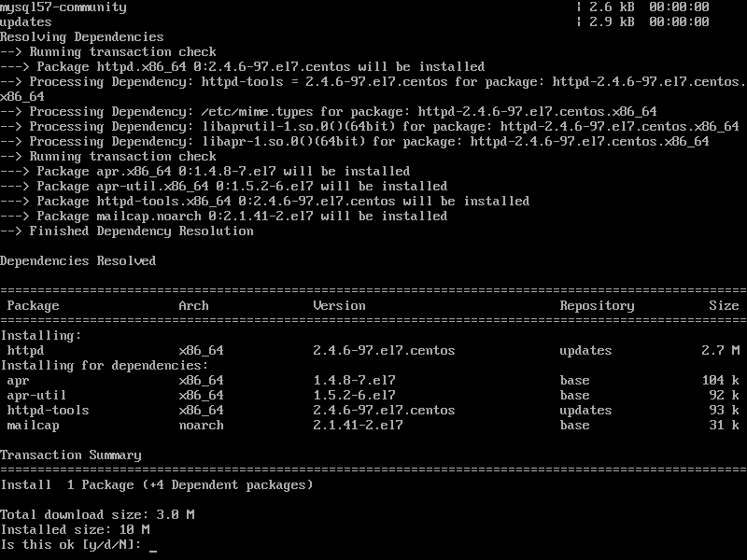The width and height of the screenshot is (747, 560).
Task: Select version '2.1.41-2.el7' in the table
Action: [358, 426]
